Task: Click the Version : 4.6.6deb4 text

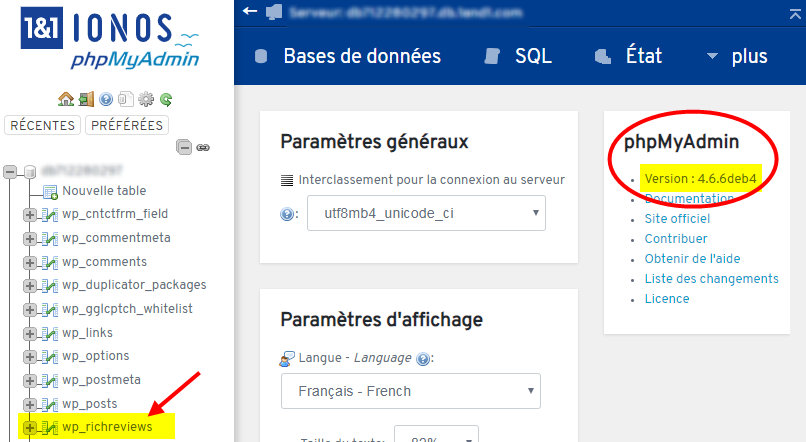Action: pyautogui.click(x=701, y=178)
